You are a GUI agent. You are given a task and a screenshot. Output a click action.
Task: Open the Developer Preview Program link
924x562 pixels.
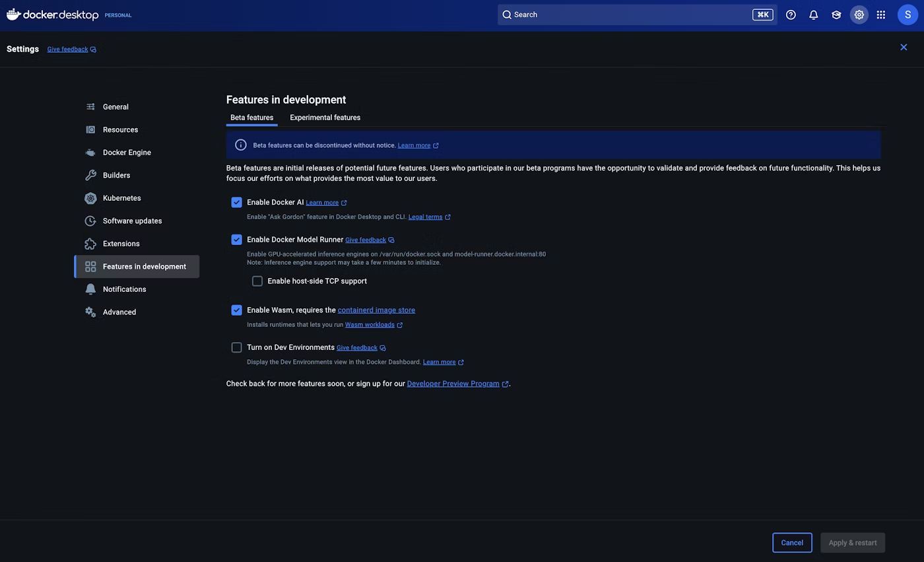coord(453,384)
